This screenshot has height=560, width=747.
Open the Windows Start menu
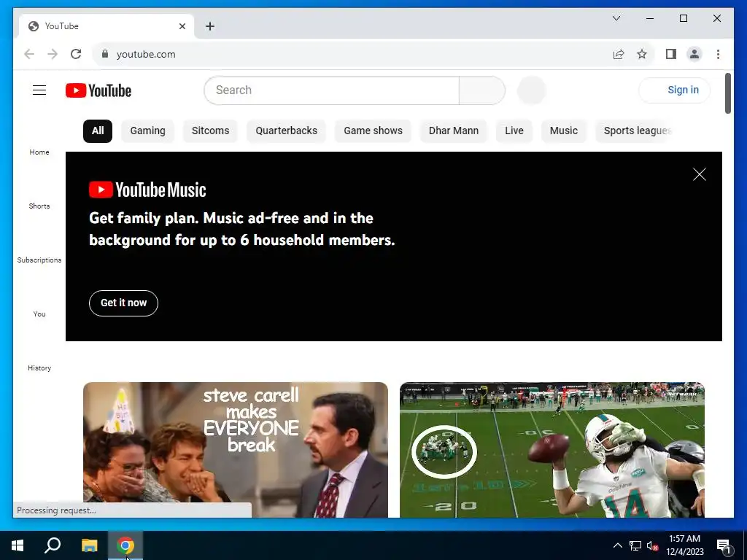(x=18, y=545)
